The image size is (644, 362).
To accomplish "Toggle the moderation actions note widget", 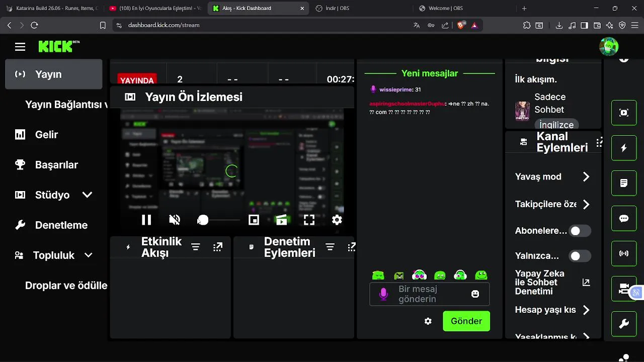I will [624, 183].
